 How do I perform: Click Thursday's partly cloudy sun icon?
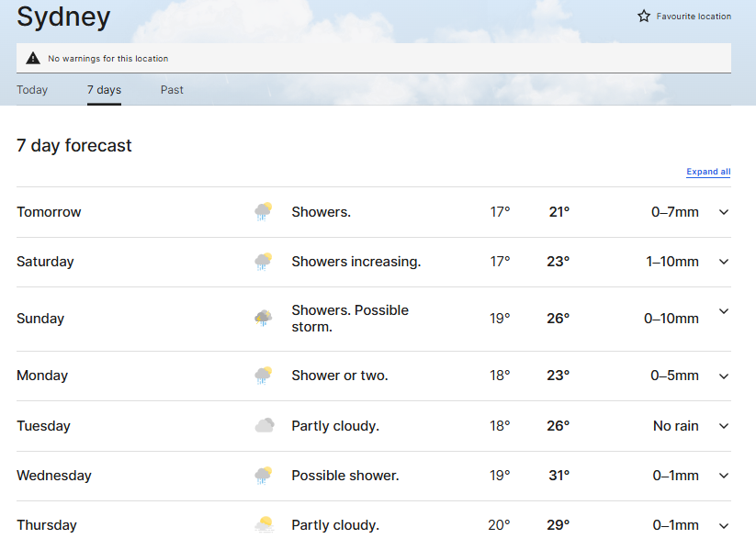point(265,524)
